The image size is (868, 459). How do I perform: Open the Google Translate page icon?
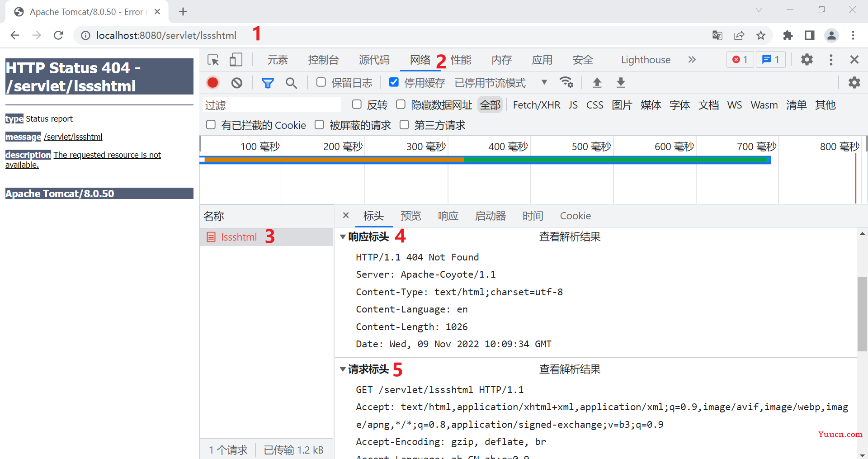coord(717,35)
